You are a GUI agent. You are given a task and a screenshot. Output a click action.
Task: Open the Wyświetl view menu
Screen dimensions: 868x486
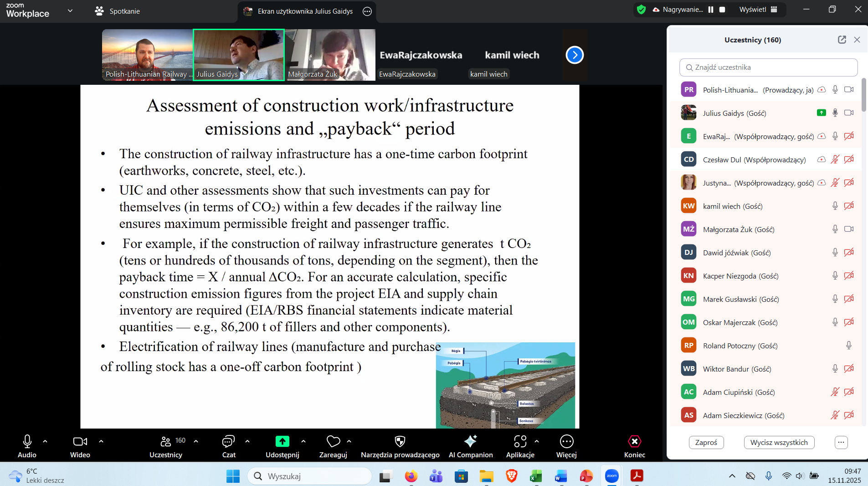click(x=758, y=10)
